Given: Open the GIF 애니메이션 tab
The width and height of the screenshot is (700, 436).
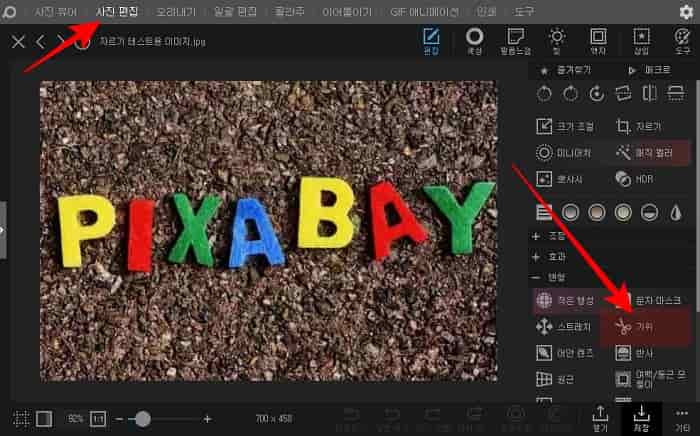Looking at the screenshot, I should point(424,12).
